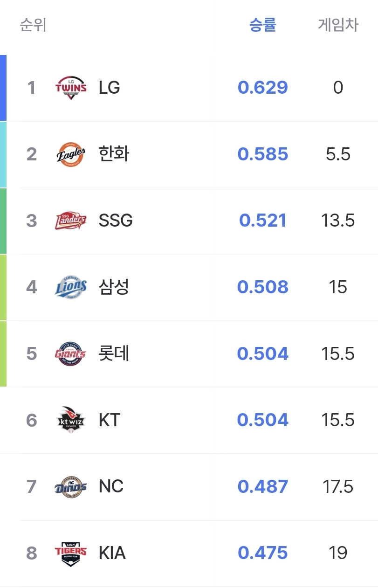Open the 롯데 team name link

[114, 353]
